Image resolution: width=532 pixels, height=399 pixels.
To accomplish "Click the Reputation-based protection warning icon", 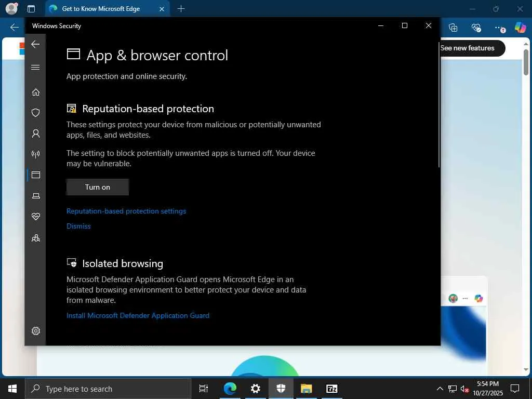I will tap(72, 109).
